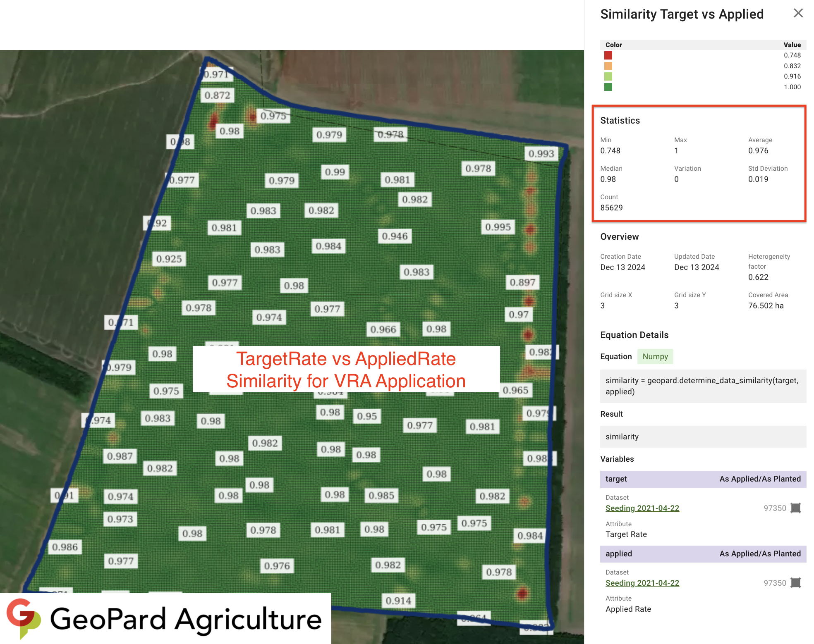Open target Seeding 2021-04-22 dataset link
Image resolution: width=814 pixels, height=644 pixels.
coord(642,508)
